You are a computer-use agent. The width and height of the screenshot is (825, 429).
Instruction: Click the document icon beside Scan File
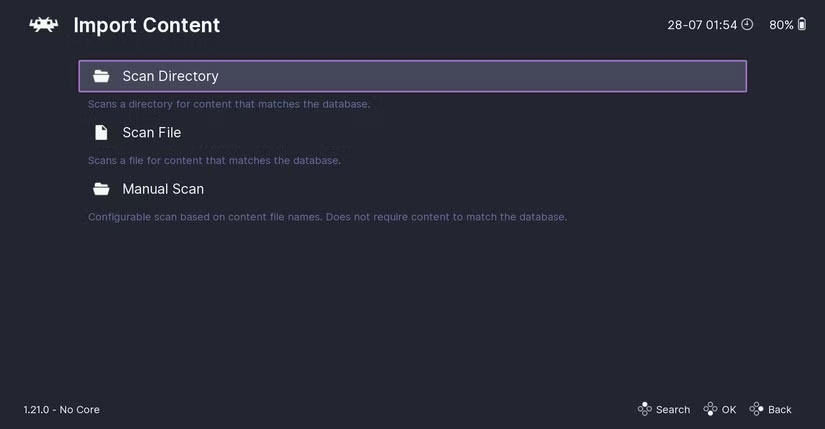coord(101,132)
